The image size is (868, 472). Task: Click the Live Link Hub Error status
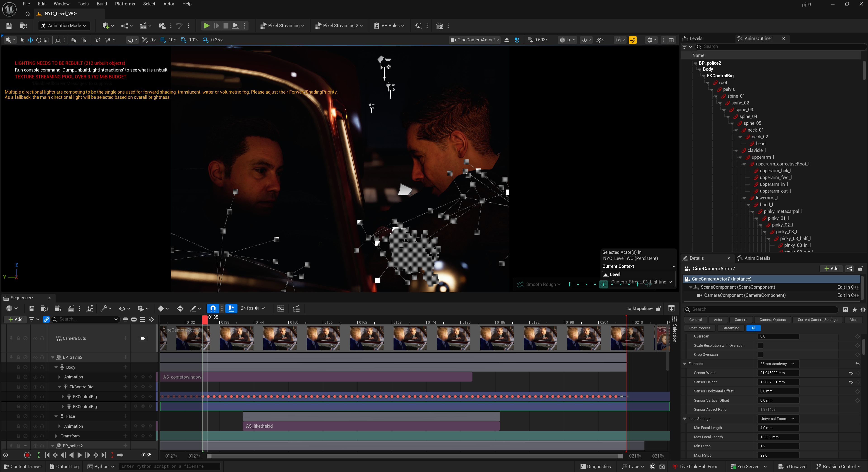coord(695,467)
